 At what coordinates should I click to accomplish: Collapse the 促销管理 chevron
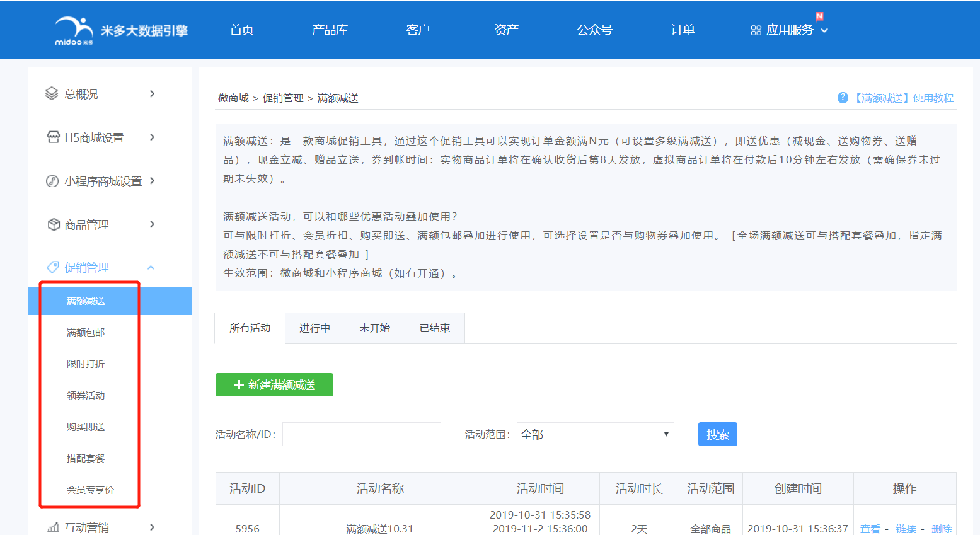tap(151, 268)
